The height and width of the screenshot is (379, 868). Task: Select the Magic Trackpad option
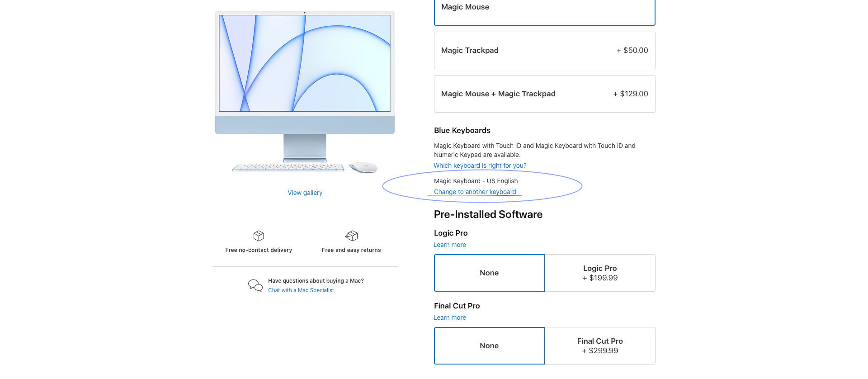(x=544, y=50)
